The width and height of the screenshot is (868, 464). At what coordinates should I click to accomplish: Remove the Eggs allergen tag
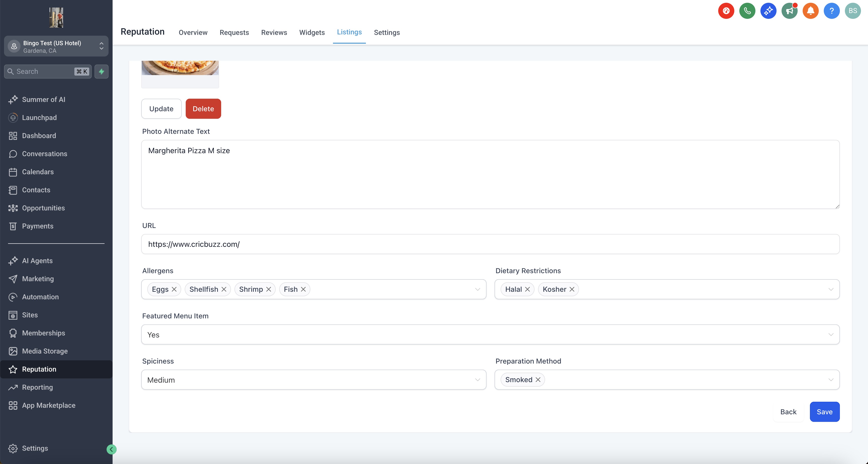[174, 289]
